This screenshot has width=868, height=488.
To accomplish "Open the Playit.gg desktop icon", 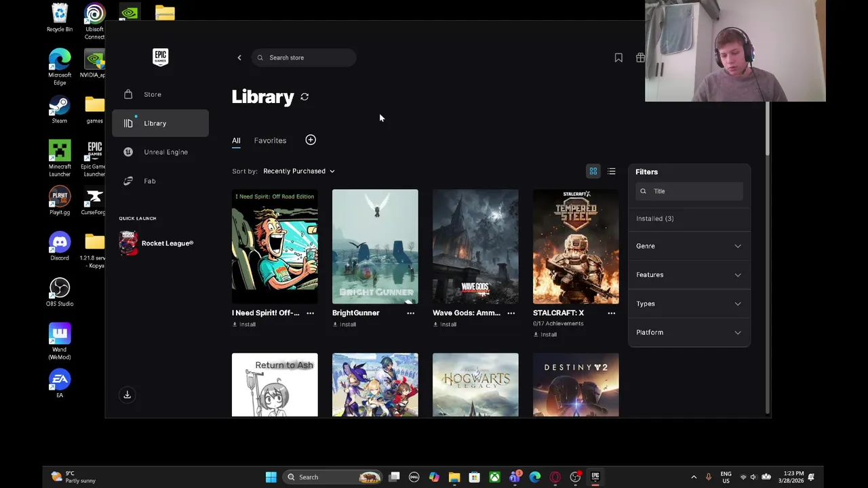I will click(60, 201).
